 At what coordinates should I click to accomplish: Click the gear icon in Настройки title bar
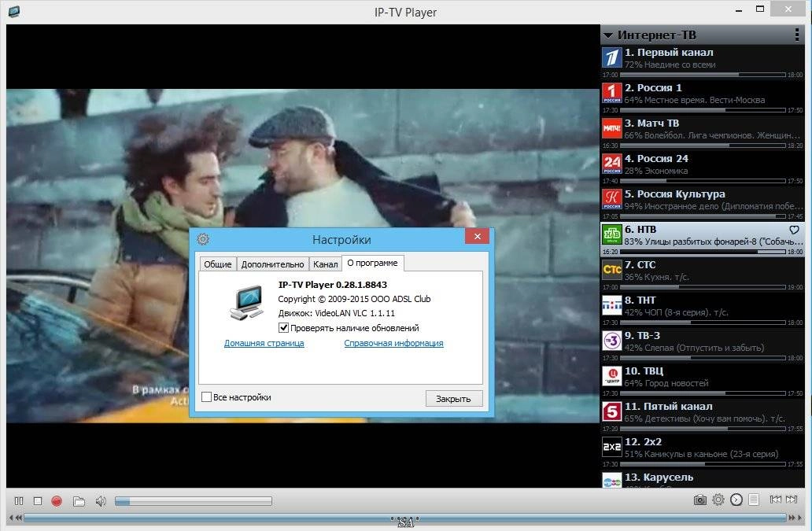(203, 239)
